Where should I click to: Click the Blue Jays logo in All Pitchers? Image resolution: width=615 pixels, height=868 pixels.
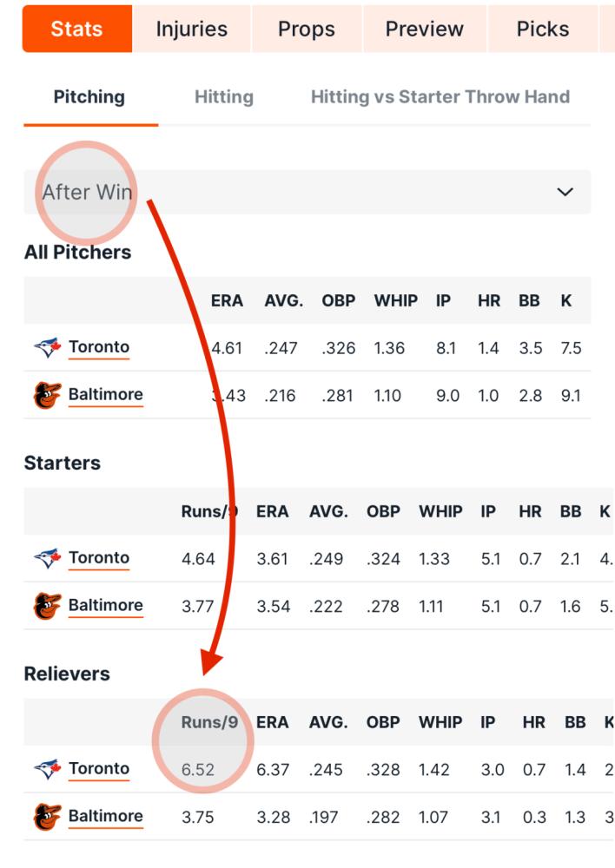(x=48, y=348)
